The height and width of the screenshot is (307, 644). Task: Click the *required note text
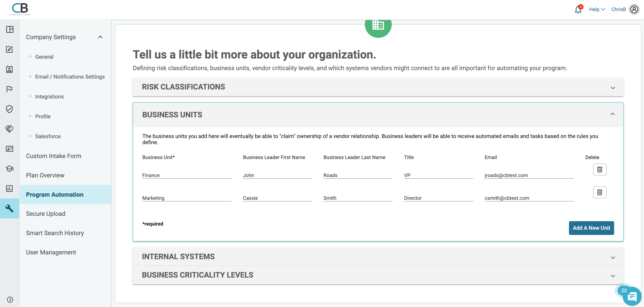(153, 224)
